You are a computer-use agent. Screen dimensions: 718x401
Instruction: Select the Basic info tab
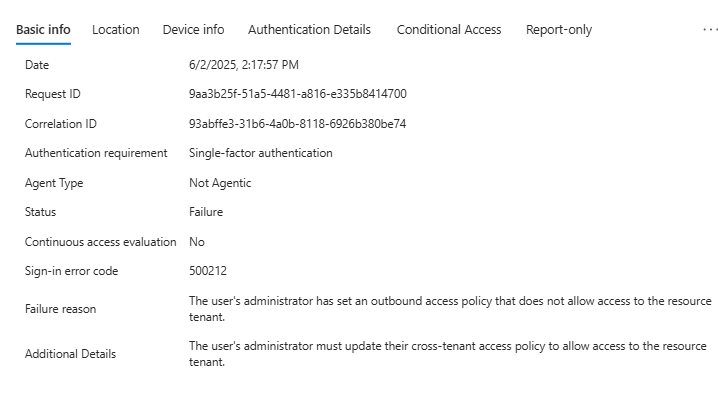click(x=43, y=30)
